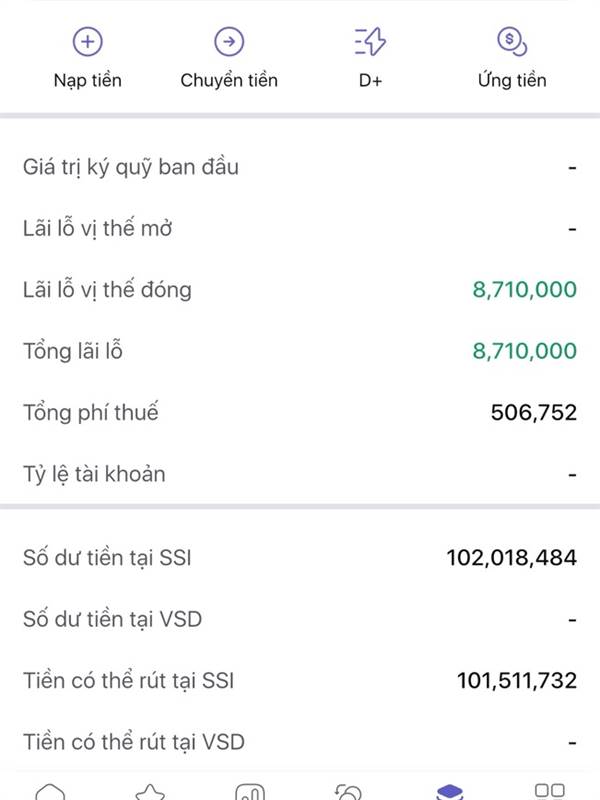Click the D+ text label
This screenshot has width=600, height=800.
point(370,80)
